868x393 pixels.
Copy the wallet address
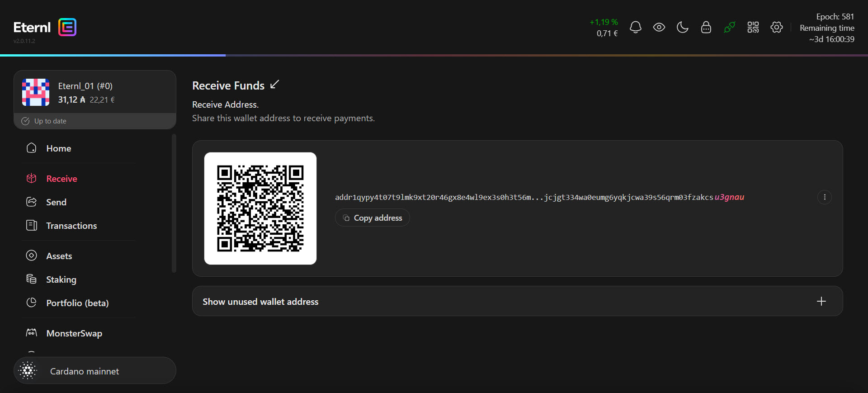[372, 218]
